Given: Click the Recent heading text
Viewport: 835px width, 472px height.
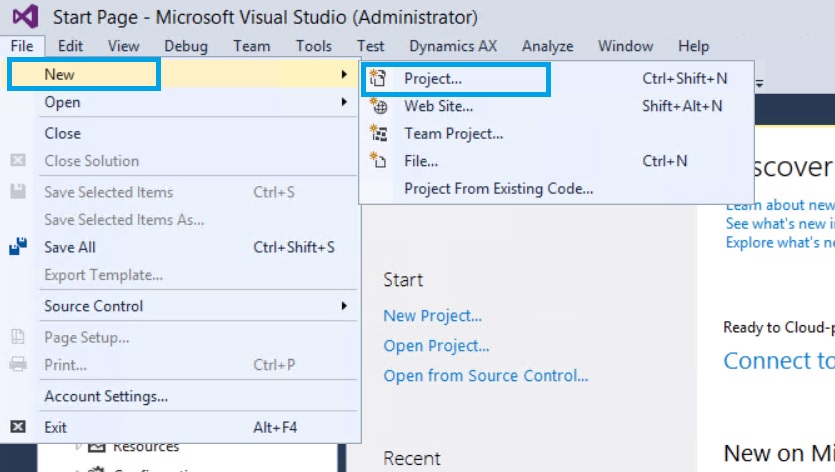Looking at the screenshot, I should 412,458.
